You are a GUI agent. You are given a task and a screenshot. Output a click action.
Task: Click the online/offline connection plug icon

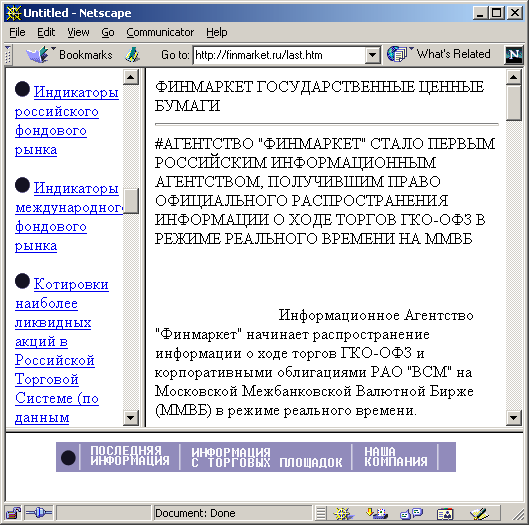(39, 513)
